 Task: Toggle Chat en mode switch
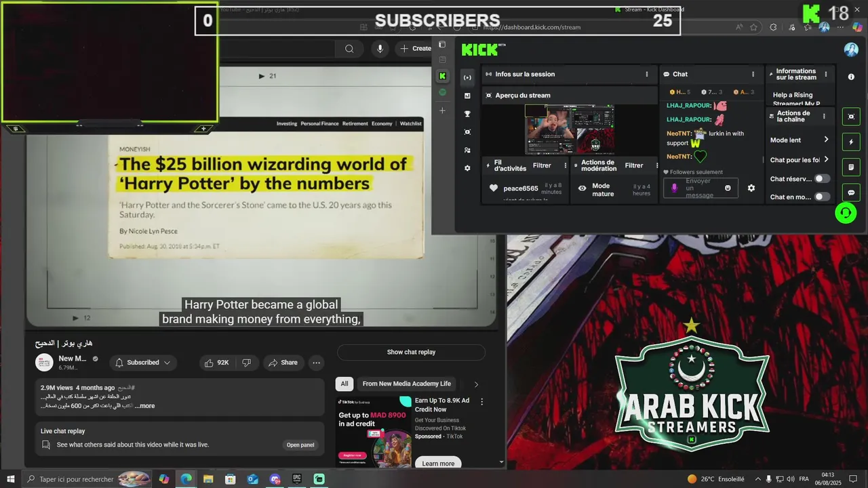click(822, 197)
